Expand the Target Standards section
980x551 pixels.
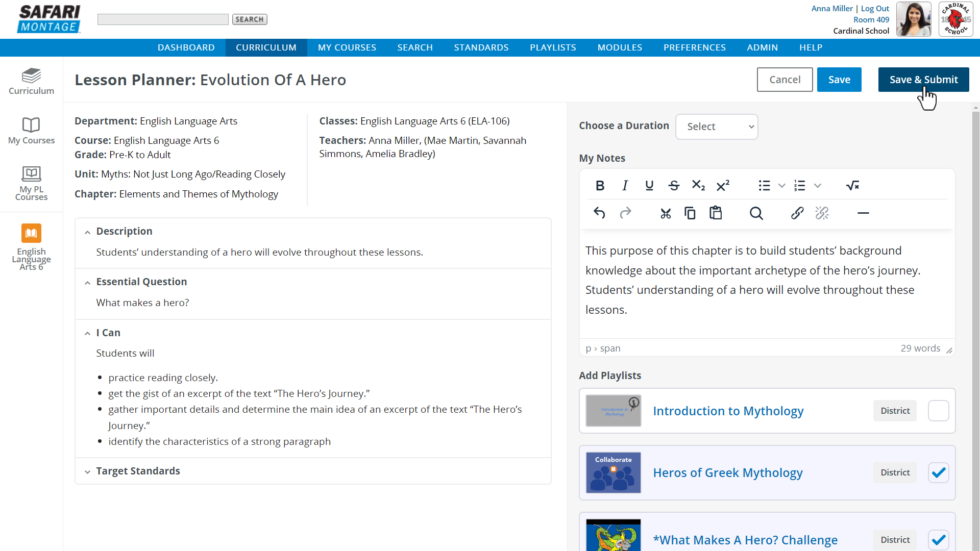[x=87, y=471]
